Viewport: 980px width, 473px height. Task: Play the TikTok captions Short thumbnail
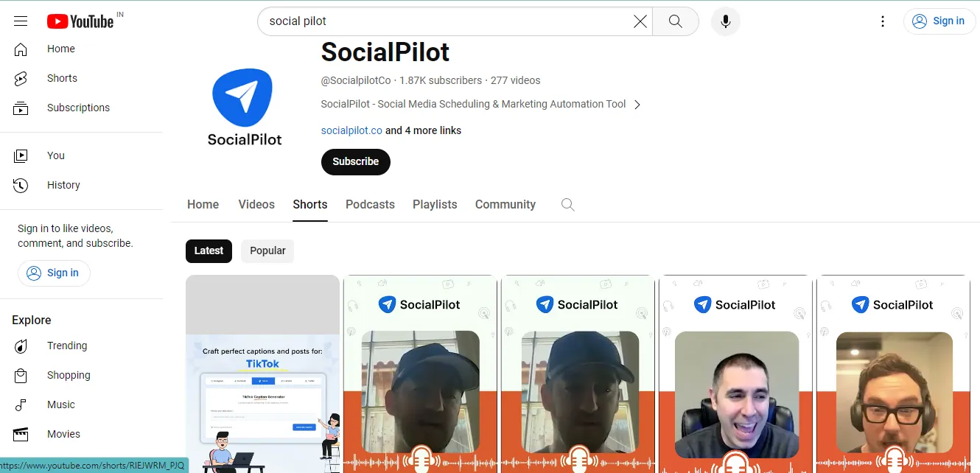tap(262, 374)
